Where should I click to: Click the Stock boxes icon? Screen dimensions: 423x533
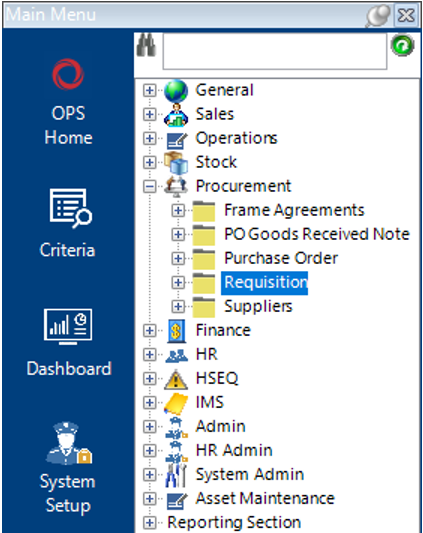(176, 162)
